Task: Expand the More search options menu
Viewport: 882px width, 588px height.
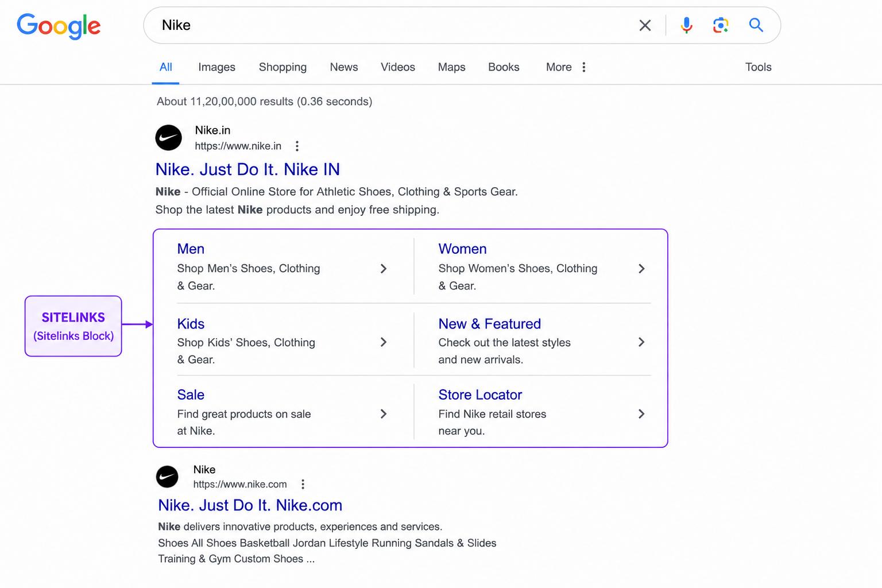Action: [x=566, y=67]
